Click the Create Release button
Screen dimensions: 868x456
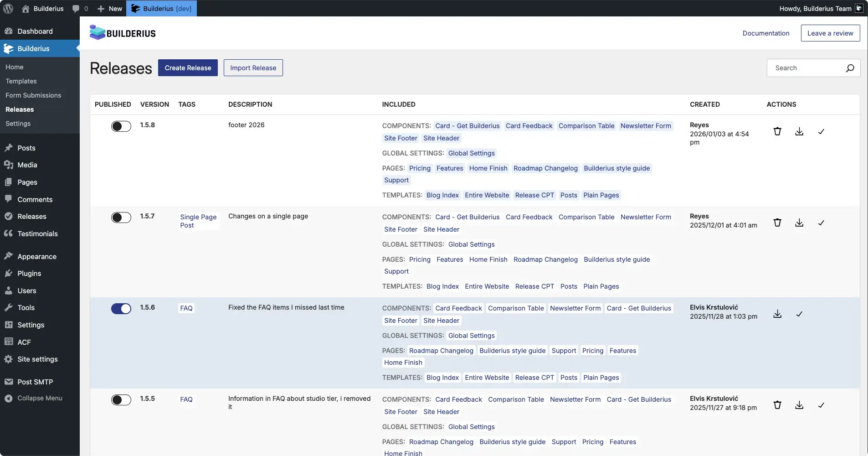[188, 68]
